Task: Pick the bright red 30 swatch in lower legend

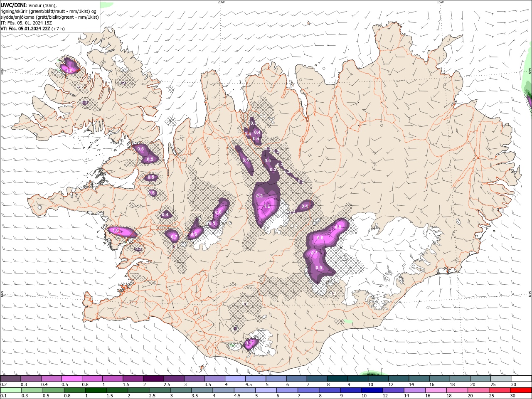Action: pos(521,390)
